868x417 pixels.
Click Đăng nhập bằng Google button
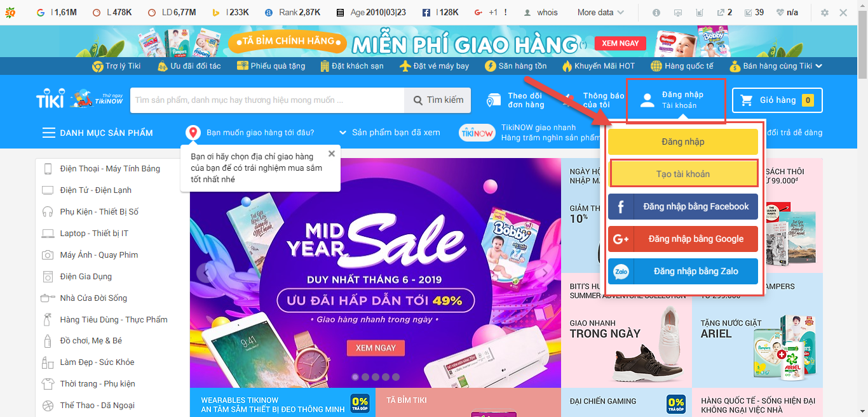tap(683, 239)
